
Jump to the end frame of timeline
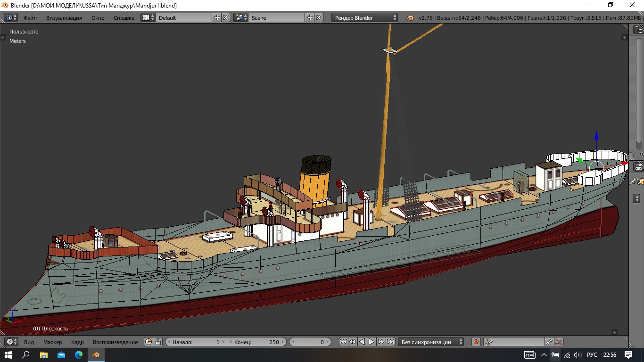point(390,342)
